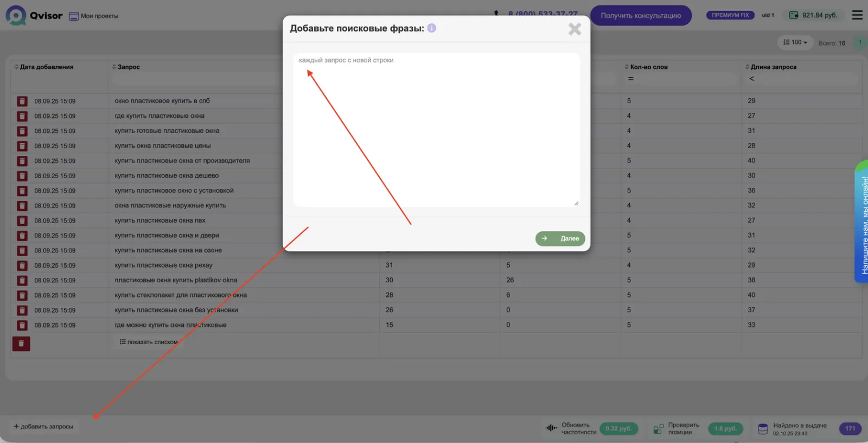The width and height of the screenshot is (868, 443).
Task: Open the hamburger main menu
Action: 857,15
